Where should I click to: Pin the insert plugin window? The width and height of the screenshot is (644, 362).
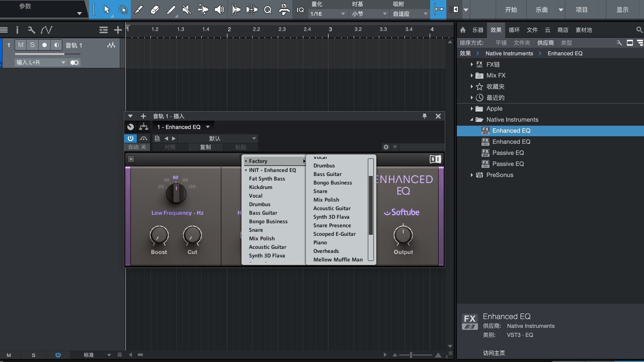[x=425, y=116]
